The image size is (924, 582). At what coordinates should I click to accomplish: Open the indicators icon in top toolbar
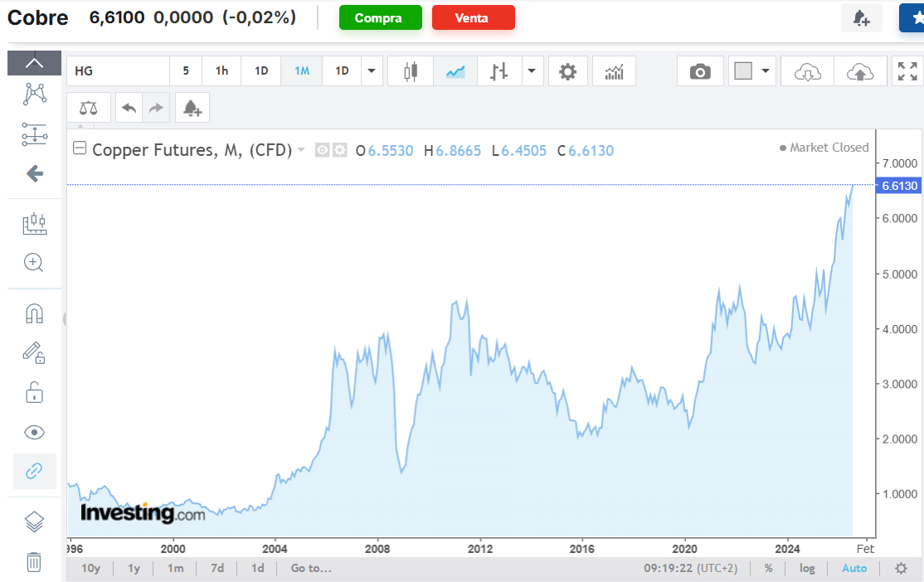(614, 72)
